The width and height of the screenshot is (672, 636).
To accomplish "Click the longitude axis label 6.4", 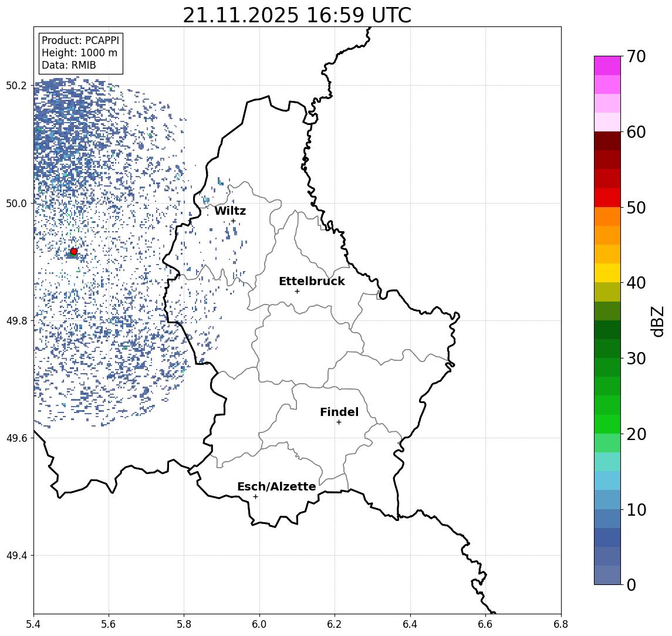I will 410,624.
